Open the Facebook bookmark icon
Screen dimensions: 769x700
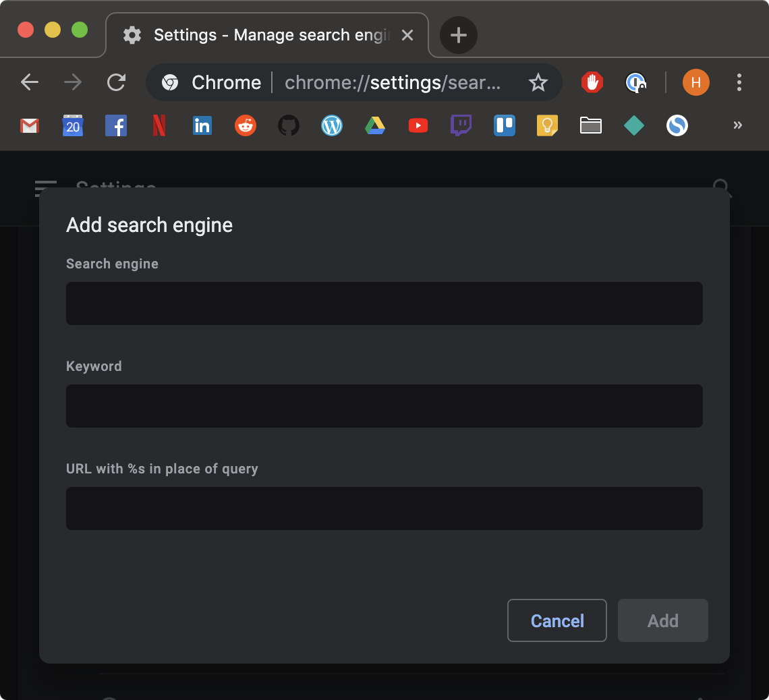click(116, 126)
